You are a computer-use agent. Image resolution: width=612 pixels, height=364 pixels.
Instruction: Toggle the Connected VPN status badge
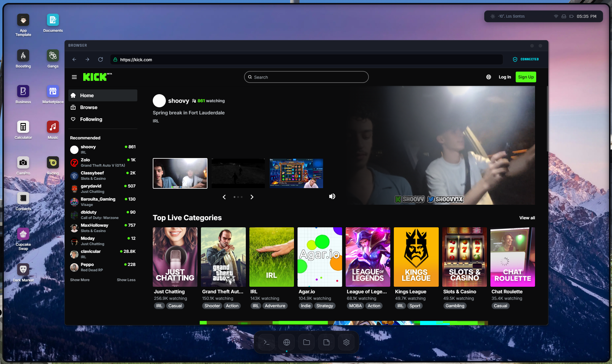(x=526, y=59)
